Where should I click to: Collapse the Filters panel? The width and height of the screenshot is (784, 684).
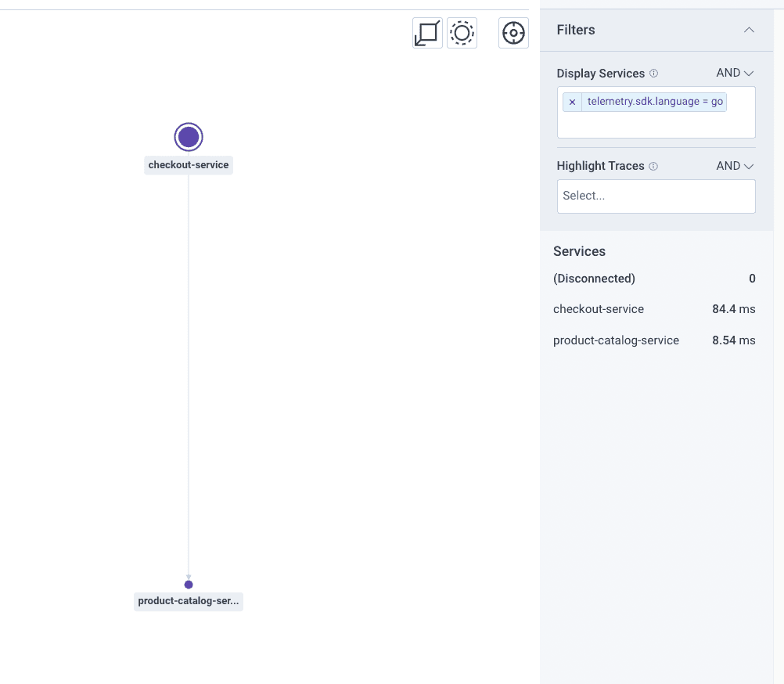coord(749,30)
